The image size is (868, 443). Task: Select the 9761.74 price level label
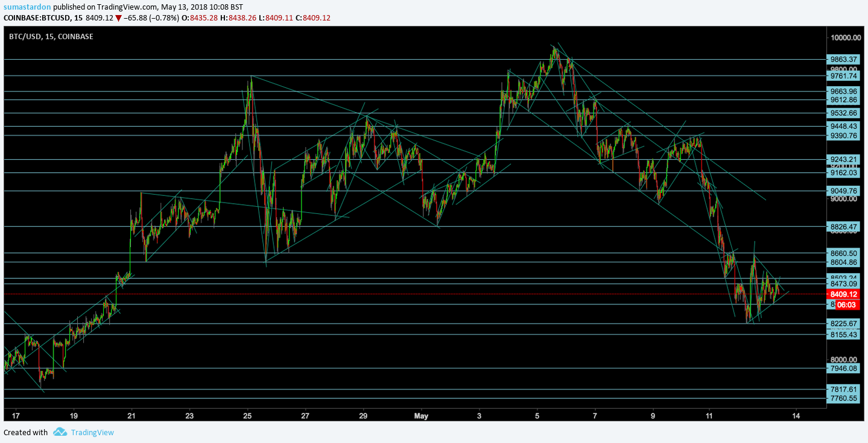coord(844,76)
